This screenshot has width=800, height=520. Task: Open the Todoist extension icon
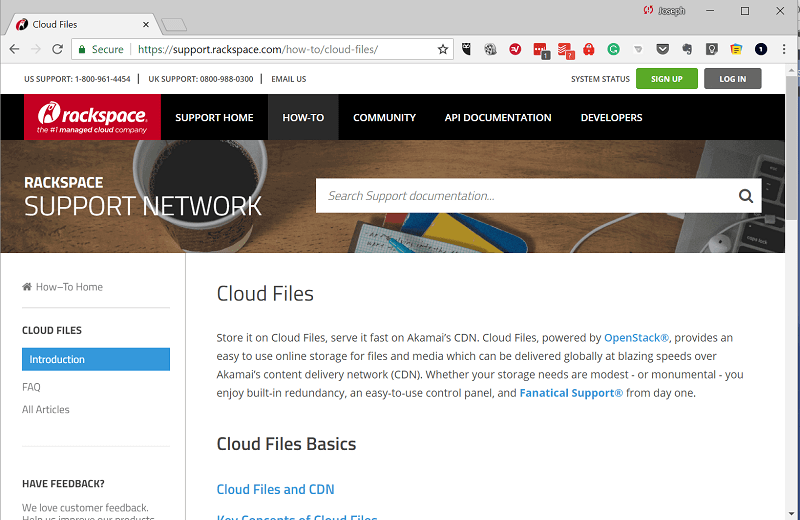[x=565, y=50]
